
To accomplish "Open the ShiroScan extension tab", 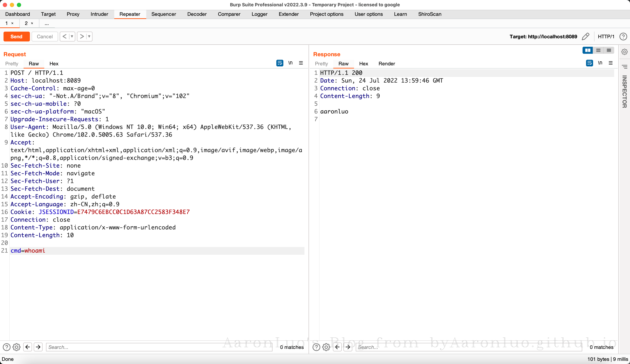I will (x=430, y=14).
